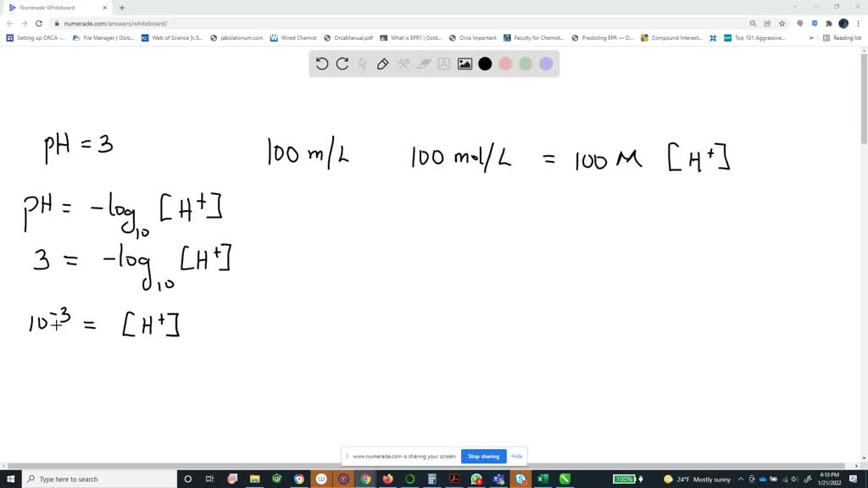Viewport: 868px width, 488px height.
Task: Select the Pen tool
Action: 382,64
